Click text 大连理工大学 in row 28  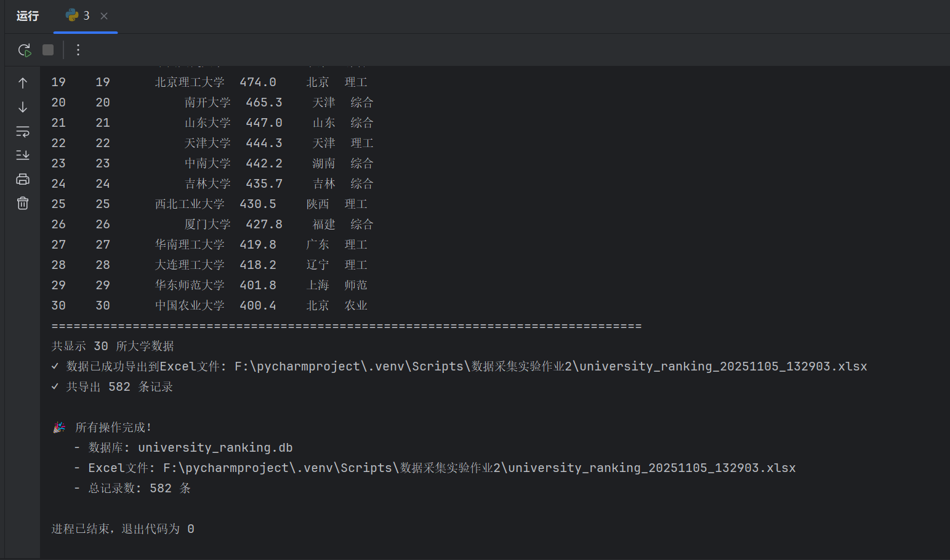click(190, 265)
